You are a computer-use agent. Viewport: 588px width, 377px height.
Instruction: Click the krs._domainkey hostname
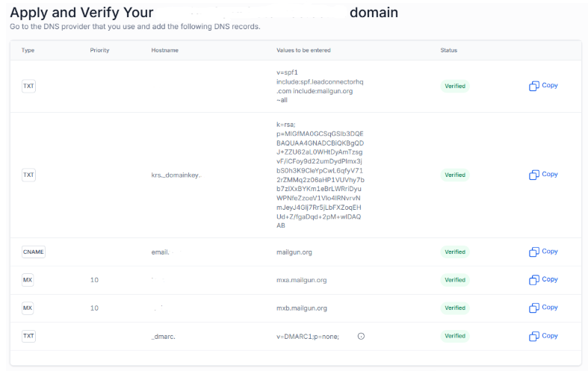point(176,175)
